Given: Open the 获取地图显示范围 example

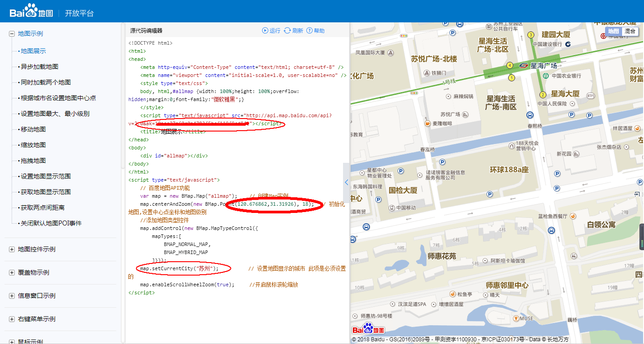Looking at the screenshot, I should pyautogui.click(x=46, y=192).
